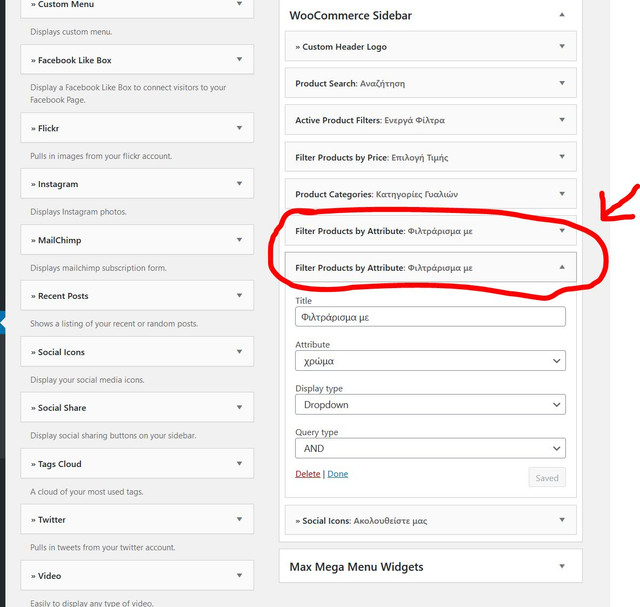Click the Max Mega Menu Widgets heading
The width and height of the screenshot is (640, 607).
(x=356, y=567)
